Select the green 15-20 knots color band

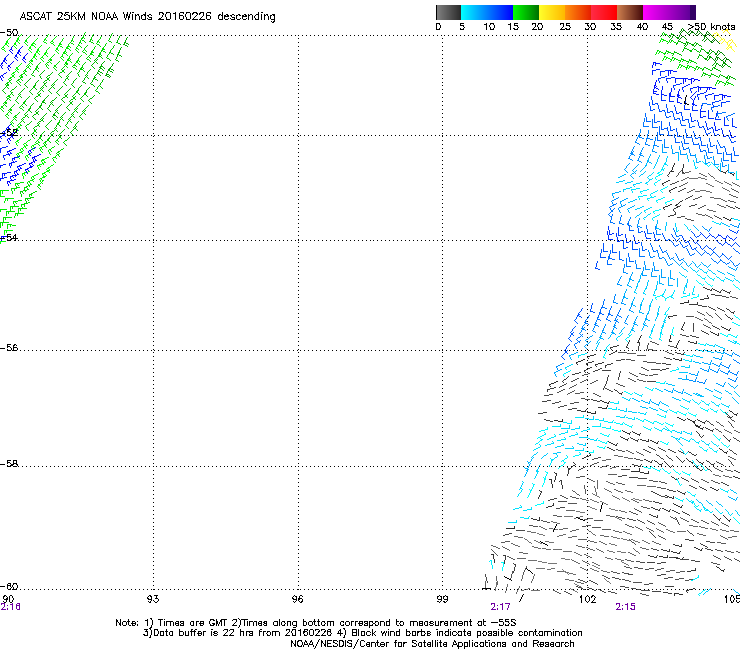(x=526, y=12)
